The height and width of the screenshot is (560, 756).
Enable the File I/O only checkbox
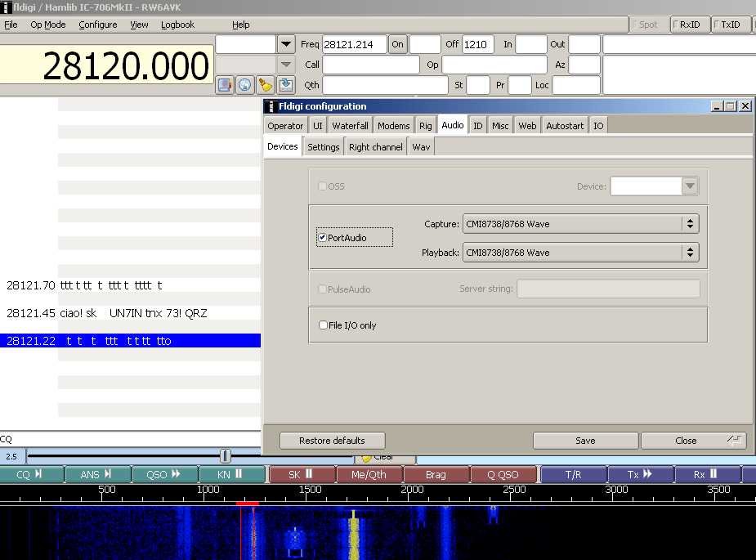point(324,325)
